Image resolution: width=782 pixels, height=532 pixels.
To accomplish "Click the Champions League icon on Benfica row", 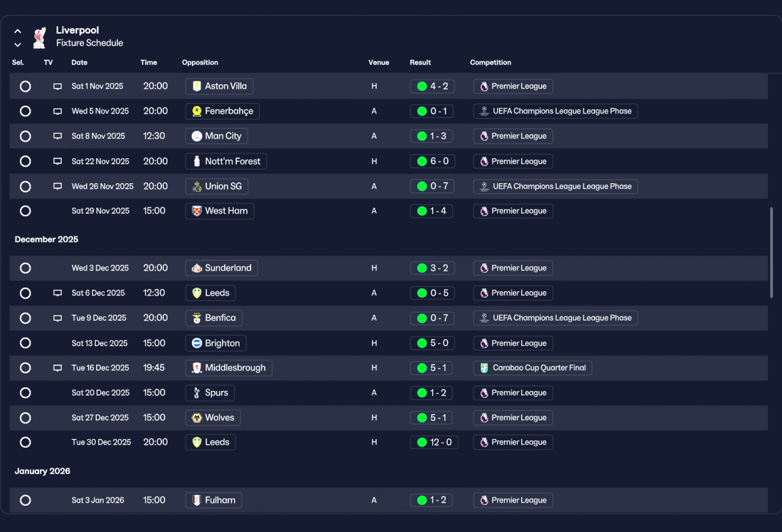I will 484,318.
